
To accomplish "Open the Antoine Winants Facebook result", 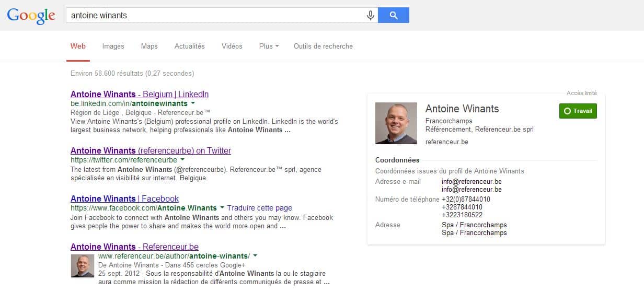I will tap(124, 198).
